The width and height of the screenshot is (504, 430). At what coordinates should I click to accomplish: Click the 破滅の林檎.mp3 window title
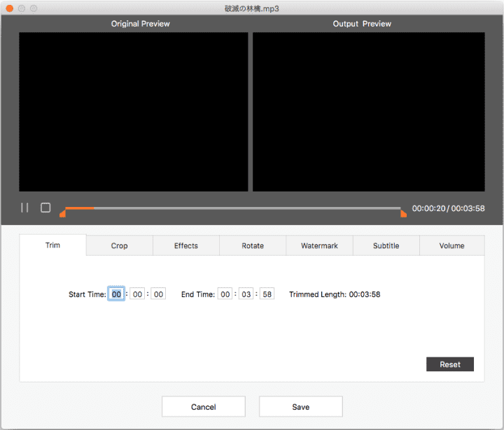[x=252, y=8]
